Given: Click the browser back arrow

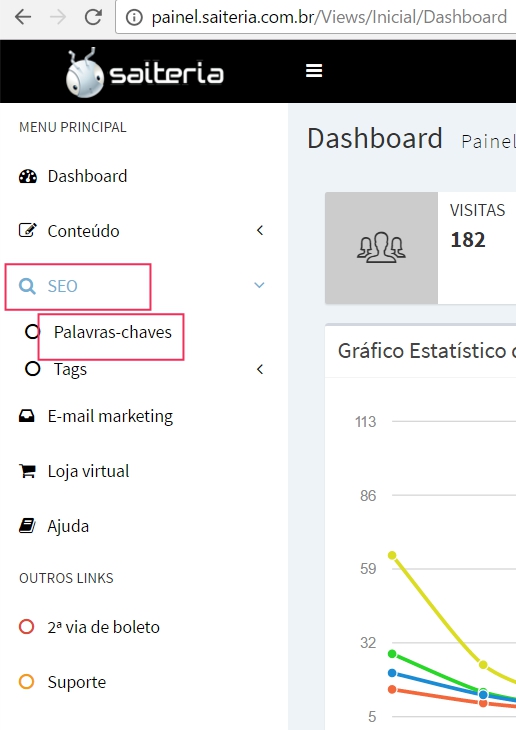Looking at the screenshot, I should [22, 17].
